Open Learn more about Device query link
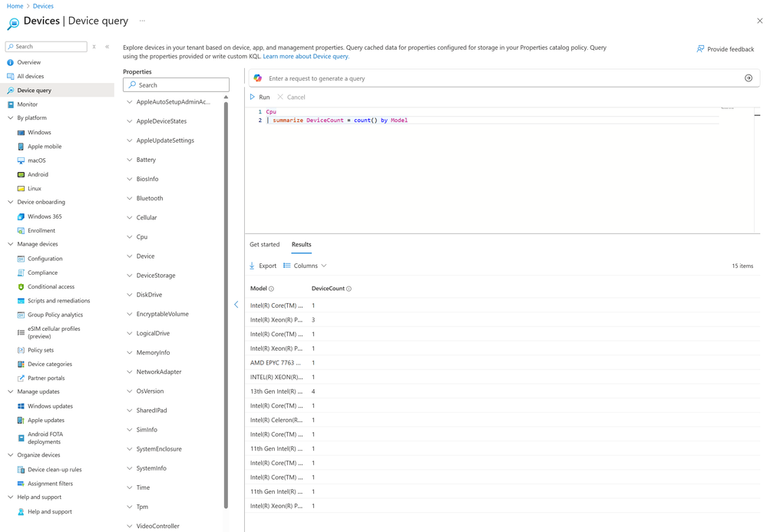Image resolution: width=767 pixels, height=532 pixels. tap(306, 57)
